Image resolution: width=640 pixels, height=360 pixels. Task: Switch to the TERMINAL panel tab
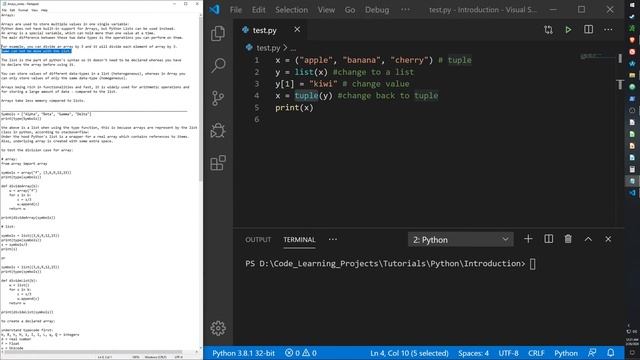tap(299, 240)
